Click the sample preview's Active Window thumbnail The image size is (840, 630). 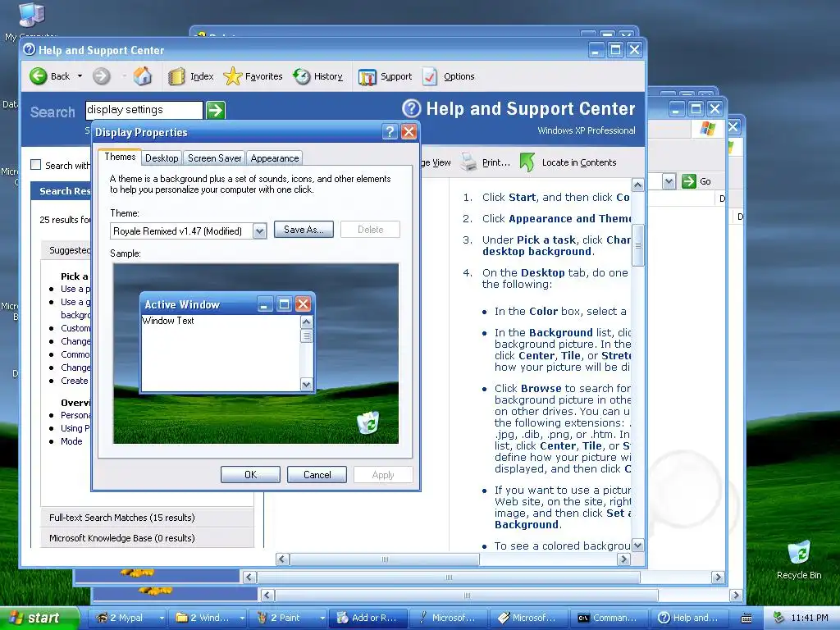coord(227,343)
